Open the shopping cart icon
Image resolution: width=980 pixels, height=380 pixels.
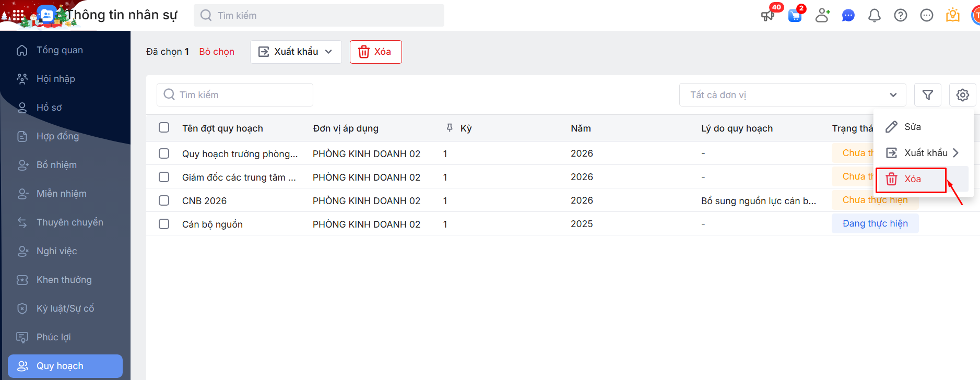pyautogui.click(x=795, y=15)
